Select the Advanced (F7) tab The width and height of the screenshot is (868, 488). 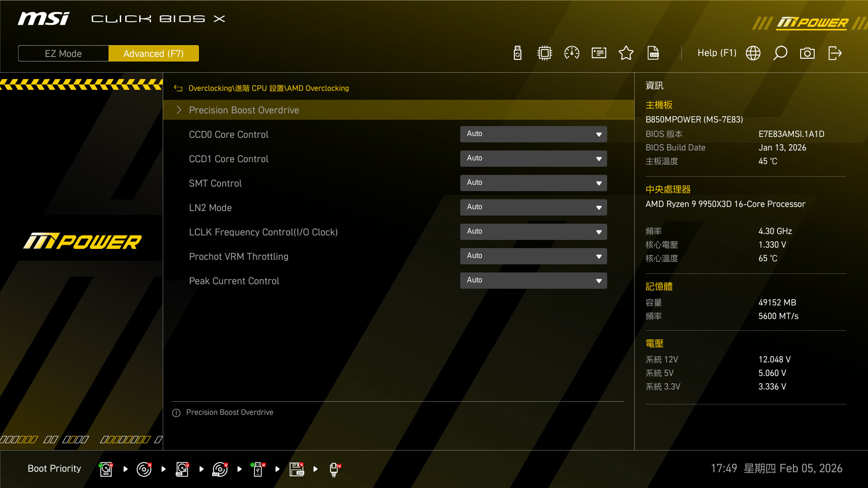[154, 53]
